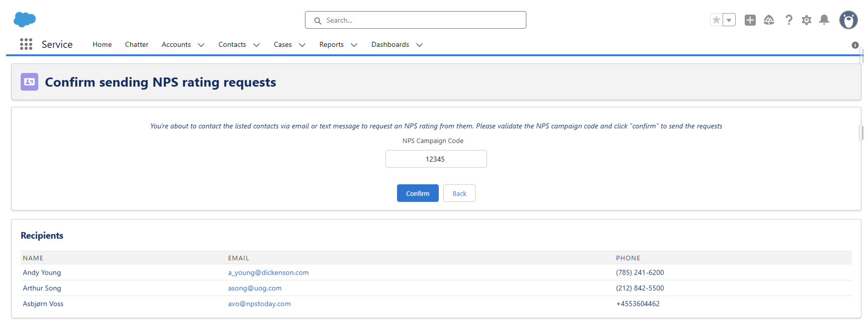Image resolution: width=868 pixels, height=326 pixels.
Task: Open the global actions plus icon
Action: [x=750, y=20]
